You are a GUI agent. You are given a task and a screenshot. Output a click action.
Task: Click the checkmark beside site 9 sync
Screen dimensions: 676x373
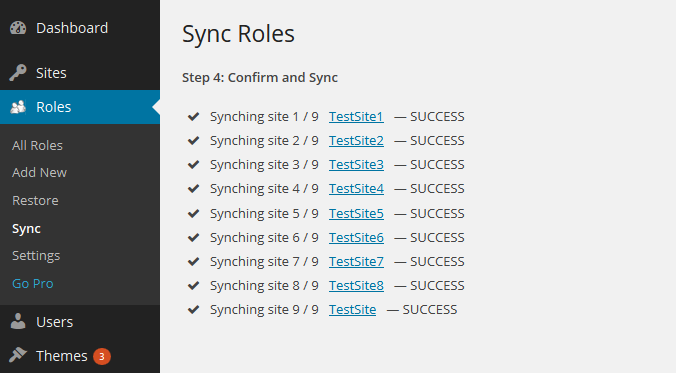click(x=194, y=309)
